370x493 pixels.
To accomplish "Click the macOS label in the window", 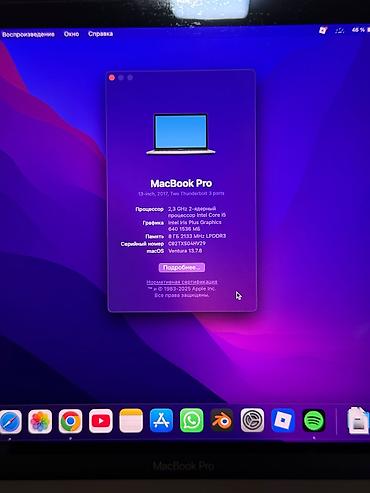I will coord(155,251).
